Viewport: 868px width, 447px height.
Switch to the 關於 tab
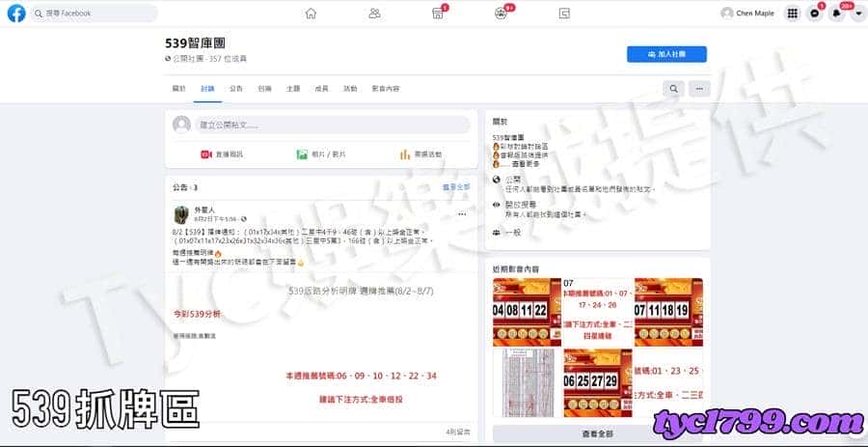(x=178, y=89)
